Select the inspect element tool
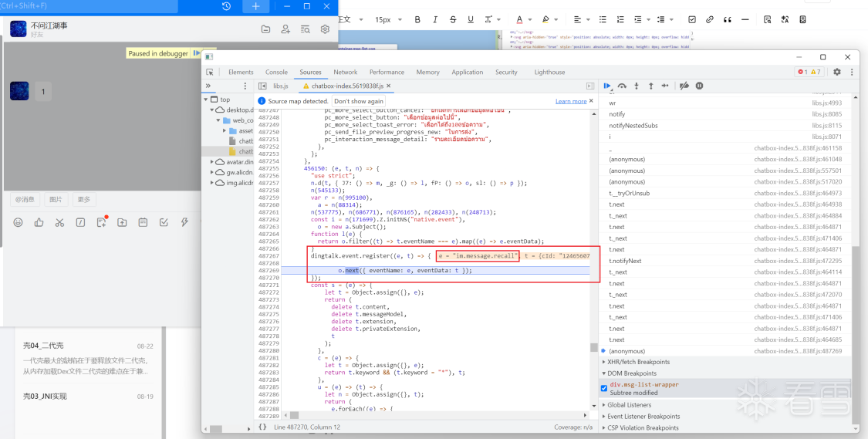 [x=210, y=72]
